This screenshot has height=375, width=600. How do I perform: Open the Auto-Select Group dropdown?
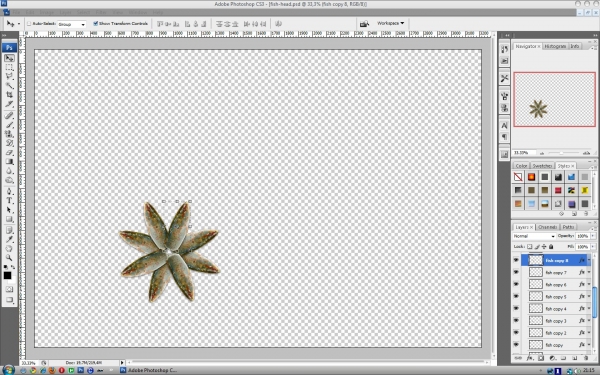click(x=72, y=24)
